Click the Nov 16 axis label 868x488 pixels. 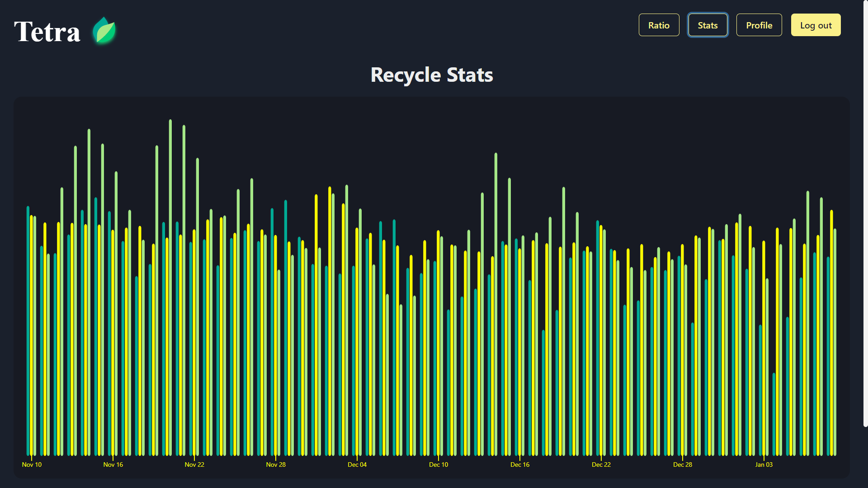coord(113,465)
